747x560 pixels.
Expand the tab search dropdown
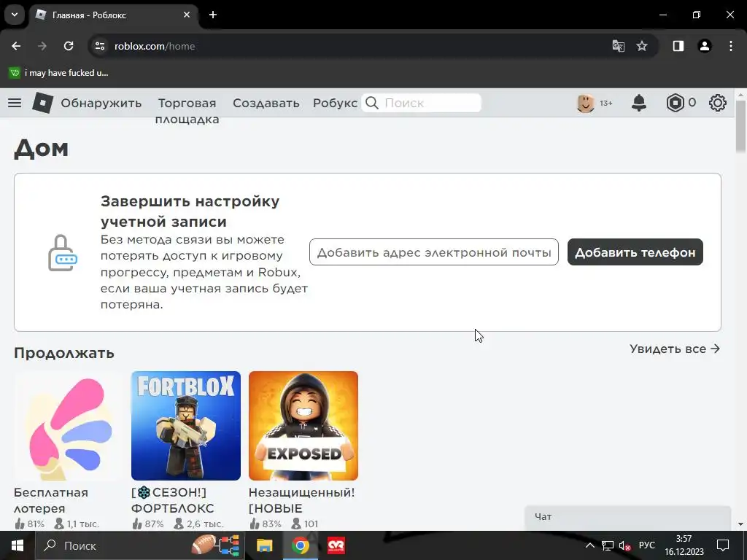coord(15,15)
